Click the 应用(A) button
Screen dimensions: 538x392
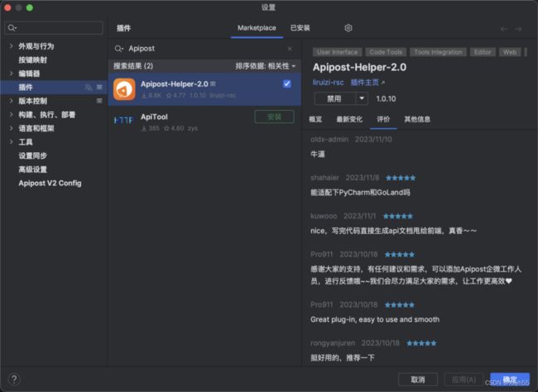(x=464, y=380)
